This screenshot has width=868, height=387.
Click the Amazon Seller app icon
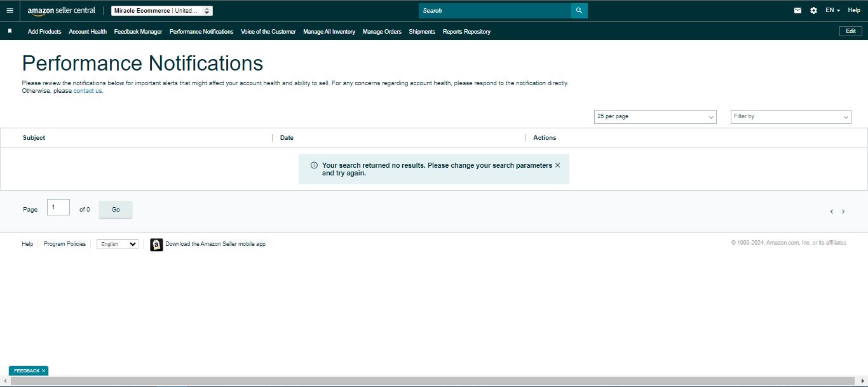[156, 244]
